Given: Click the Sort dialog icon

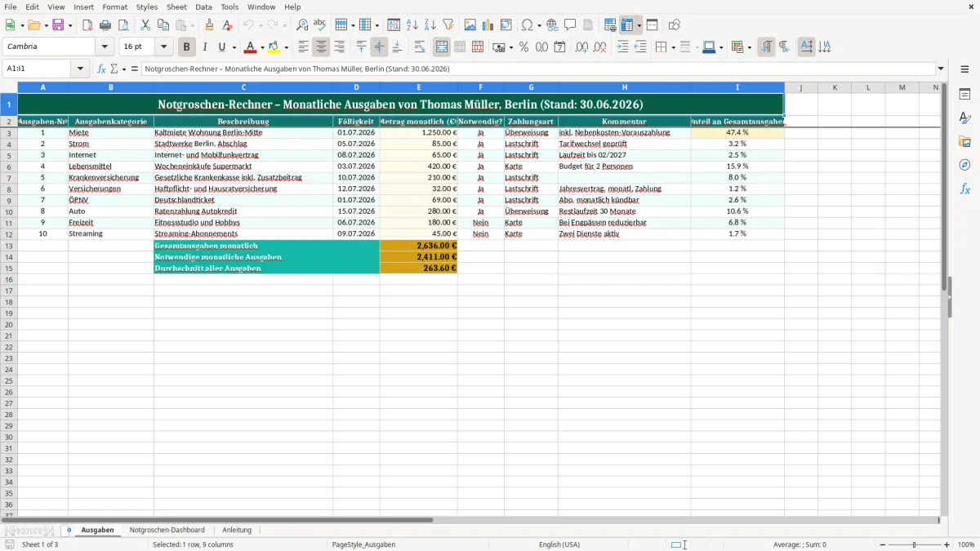Looking at the screenshot, I should (x=394, y=25).
